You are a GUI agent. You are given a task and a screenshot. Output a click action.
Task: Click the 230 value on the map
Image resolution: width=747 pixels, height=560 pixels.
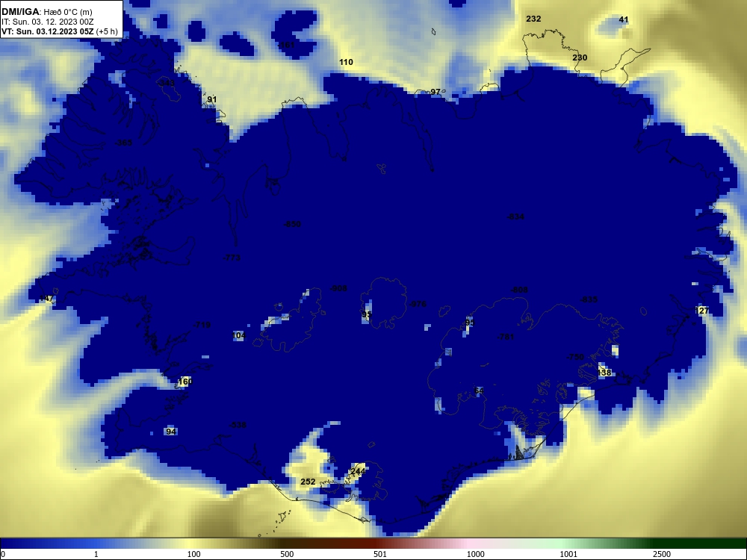pyautogui.click(x=580, y=57)
